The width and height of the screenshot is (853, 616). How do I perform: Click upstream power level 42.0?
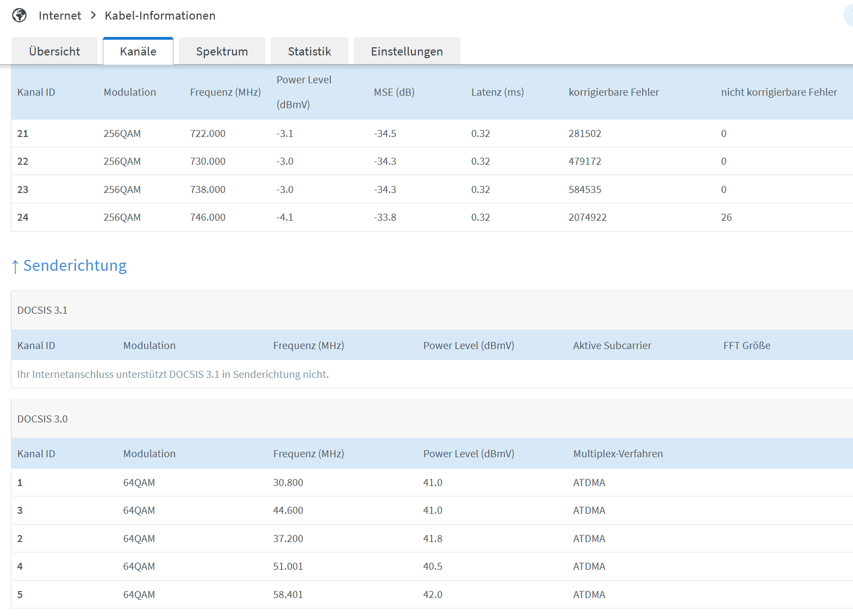coord(433,595)
